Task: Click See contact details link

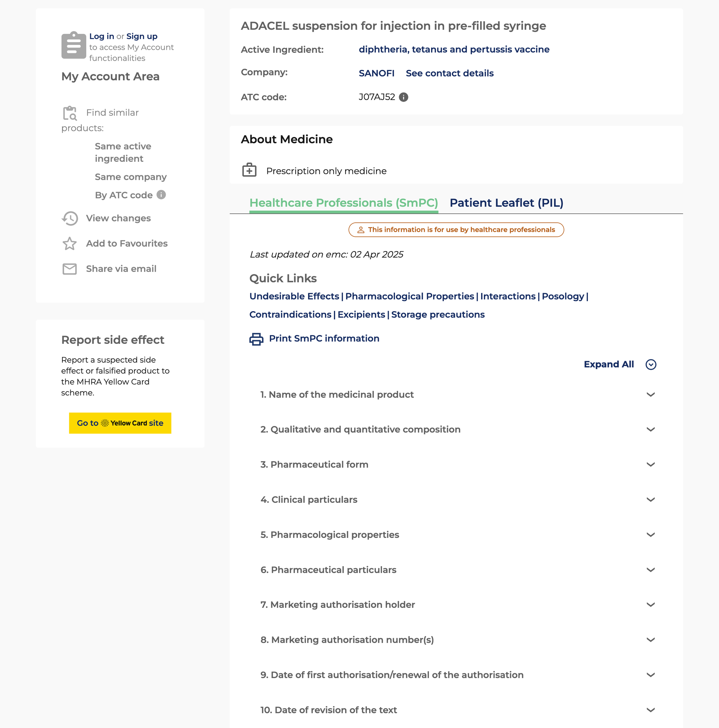Action: tap(449, 73)
